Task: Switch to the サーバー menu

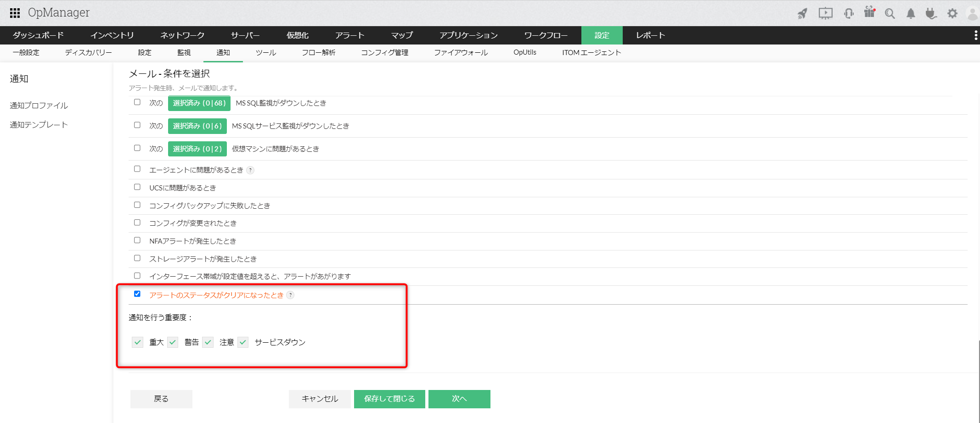Action: 245,35
